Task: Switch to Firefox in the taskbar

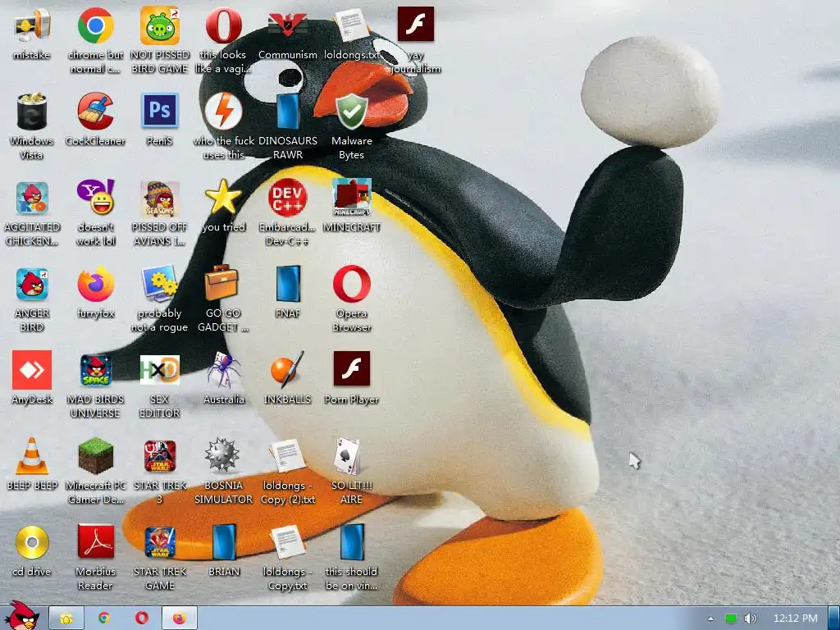Action: (x=180, y=619)
